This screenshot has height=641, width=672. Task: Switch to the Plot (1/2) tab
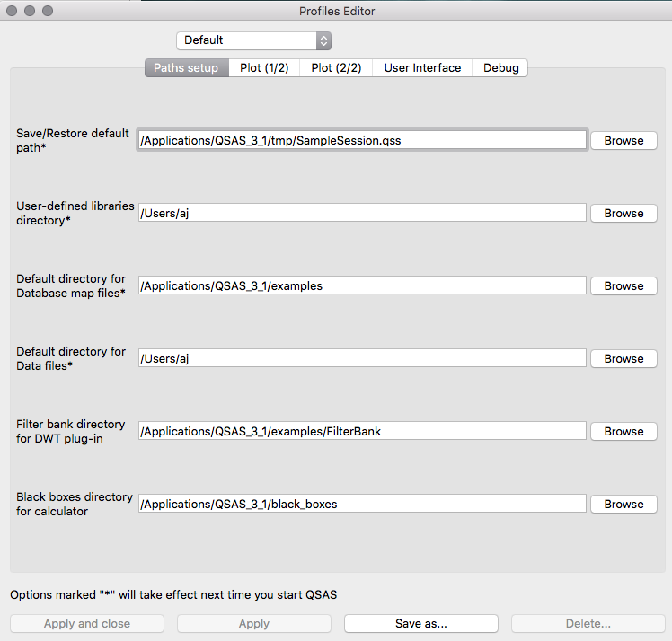[x=264, y=68]
